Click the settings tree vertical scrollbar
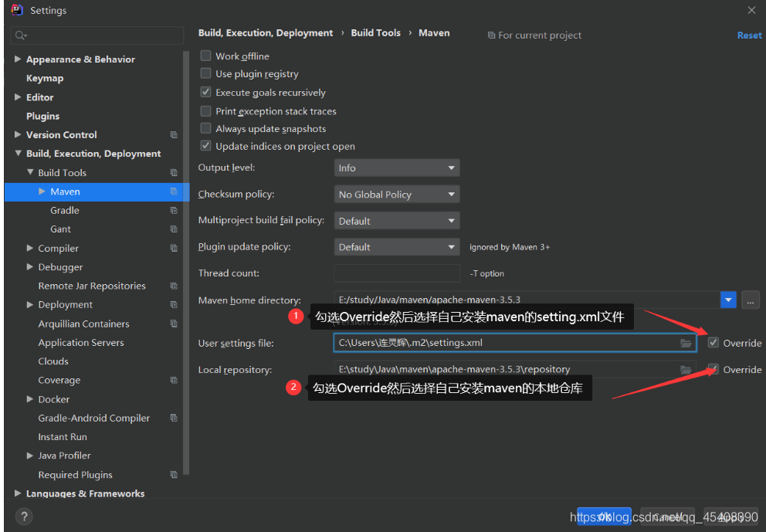This screenshot has width=766, height=532. point(186,263)
